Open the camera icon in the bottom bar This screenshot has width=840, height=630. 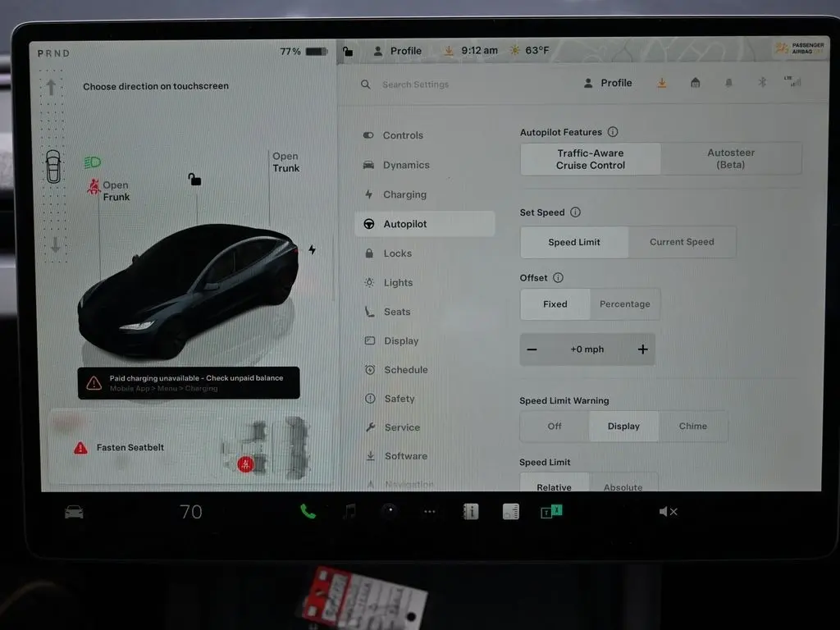coord(390,511)
